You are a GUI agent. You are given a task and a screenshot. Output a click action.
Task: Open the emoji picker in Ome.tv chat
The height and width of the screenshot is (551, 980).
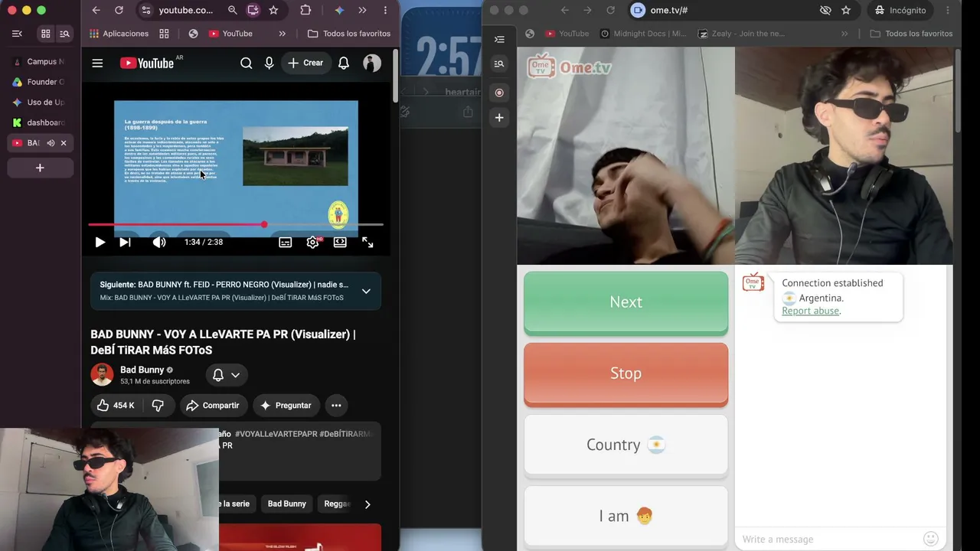pyautogui.click(x=931, y=539)
